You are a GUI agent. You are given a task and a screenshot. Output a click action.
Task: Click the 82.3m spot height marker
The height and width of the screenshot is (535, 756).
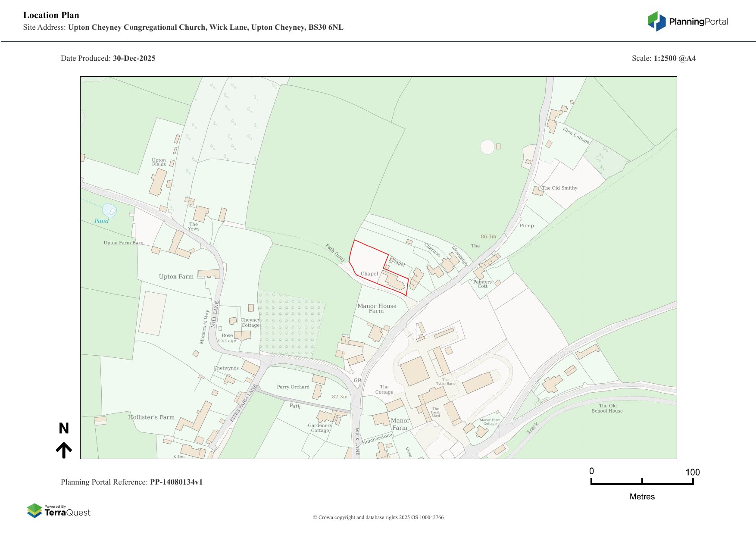click(x=340, y=397)
